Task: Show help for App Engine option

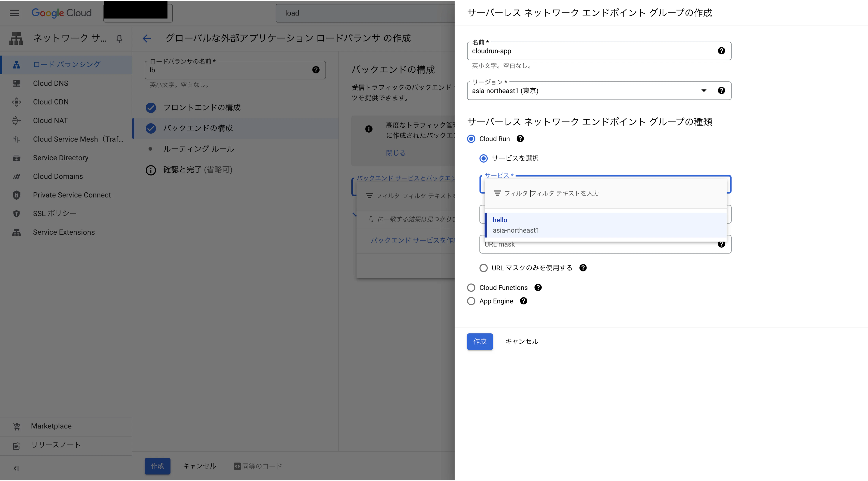Action: [x=524, y=301]
